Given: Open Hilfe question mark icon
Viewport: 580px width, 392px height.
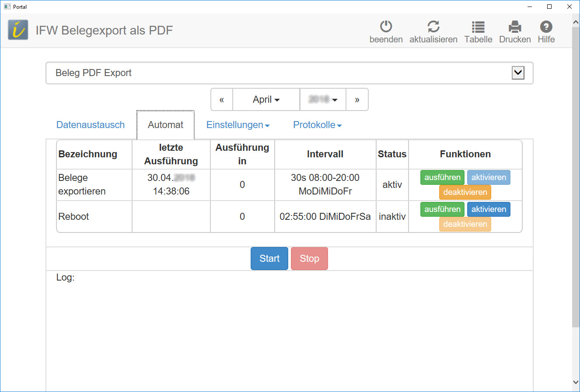Looking at the screenshot, I should click(x=546, y=27).
